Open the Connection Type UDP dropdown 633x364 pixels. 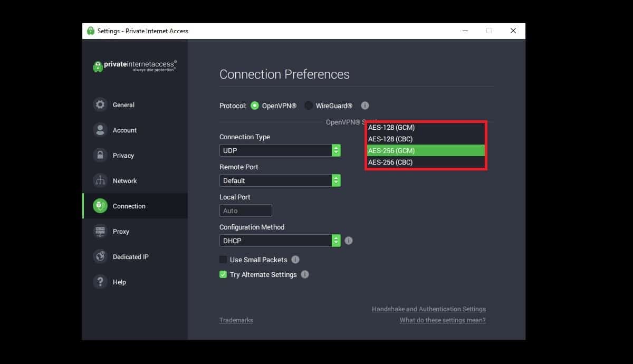[x=280, y=150]
